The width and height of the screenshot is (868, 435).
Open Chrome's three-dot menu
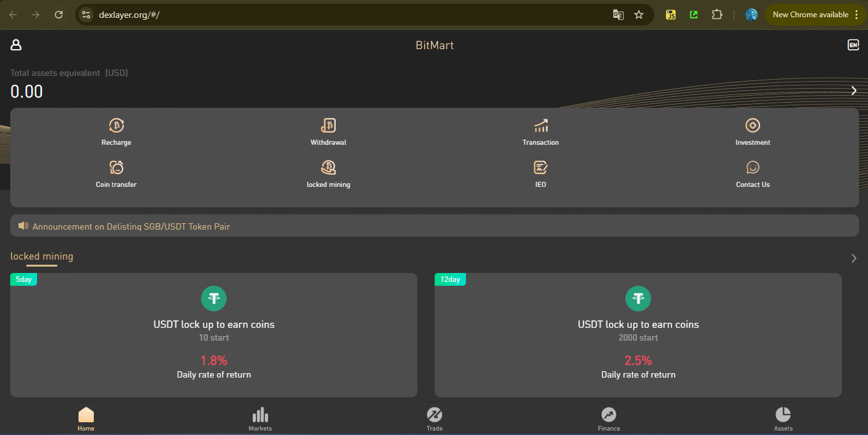point(857,15)
